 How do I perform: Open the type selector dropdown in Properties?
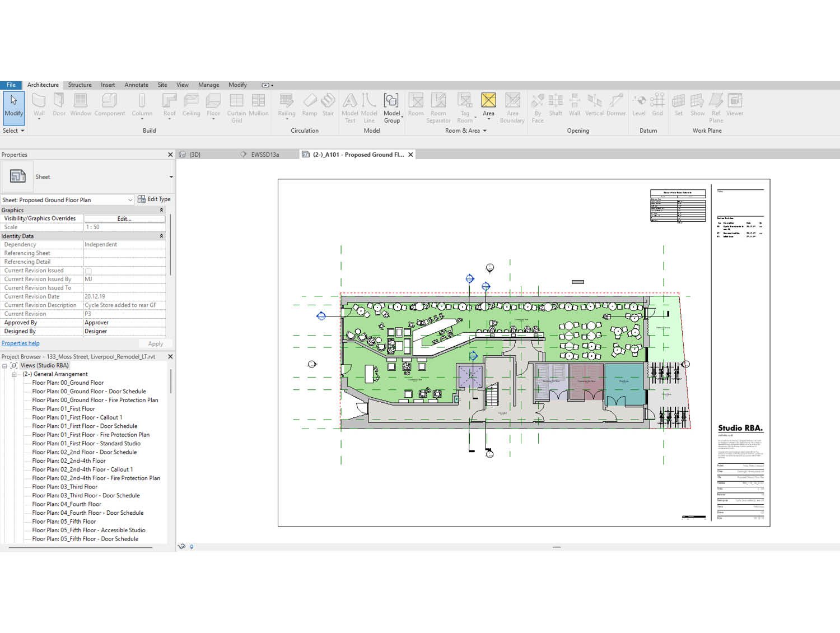(x=130, y=199)
